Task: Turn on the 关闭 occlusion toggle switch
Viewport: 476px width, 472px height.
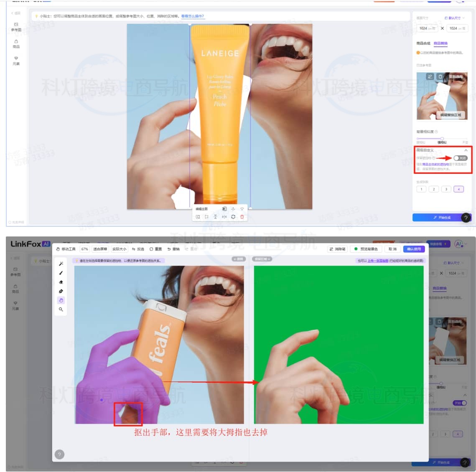Action: (x=460, y=158)
